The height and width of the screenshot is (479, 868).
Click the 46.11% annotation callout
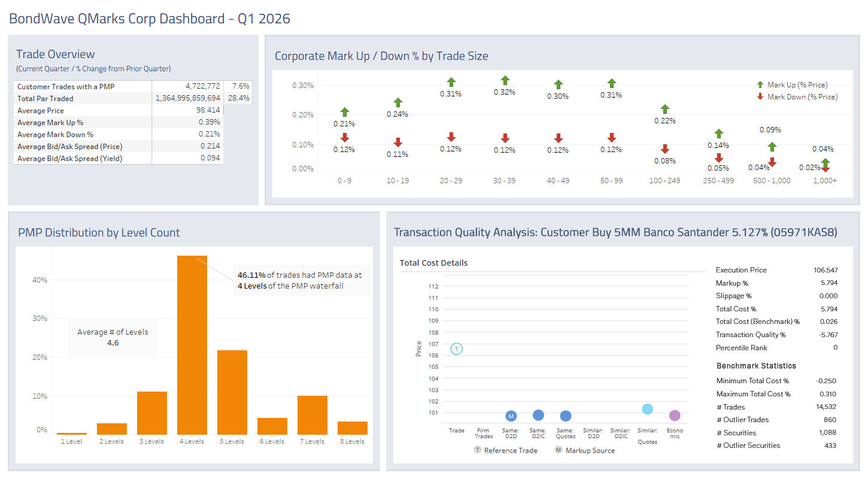[301, 280]
